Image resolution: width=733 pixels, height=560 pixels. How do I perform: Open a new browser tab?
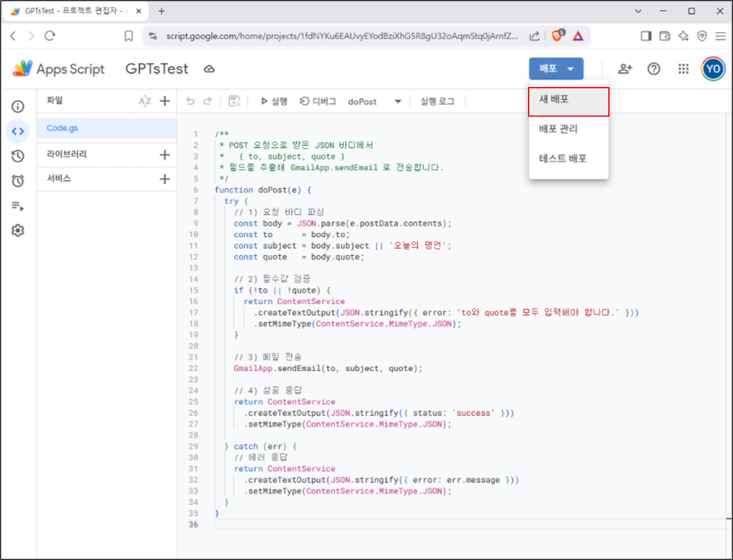coord(161,11)
